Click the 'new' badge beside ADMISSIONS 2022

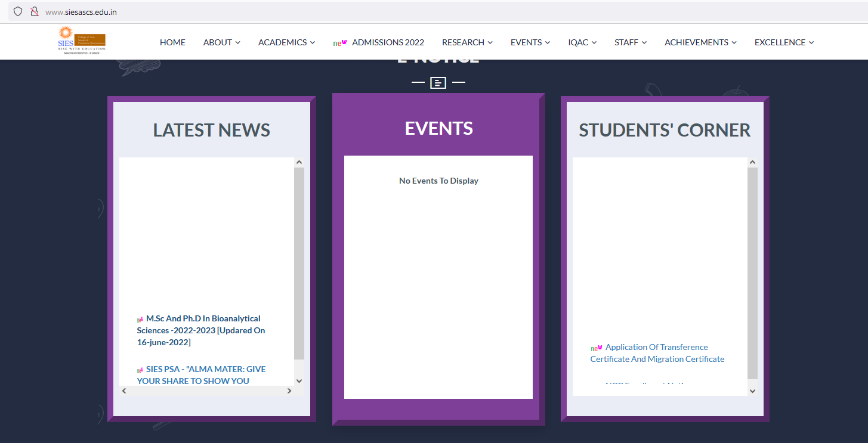340,42
